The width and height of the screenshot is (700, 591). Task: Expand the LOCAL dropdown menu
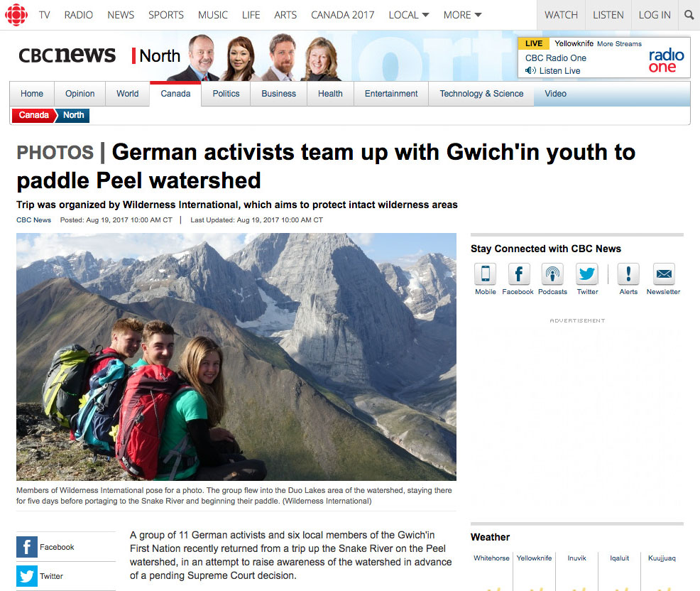click(409, 15)
